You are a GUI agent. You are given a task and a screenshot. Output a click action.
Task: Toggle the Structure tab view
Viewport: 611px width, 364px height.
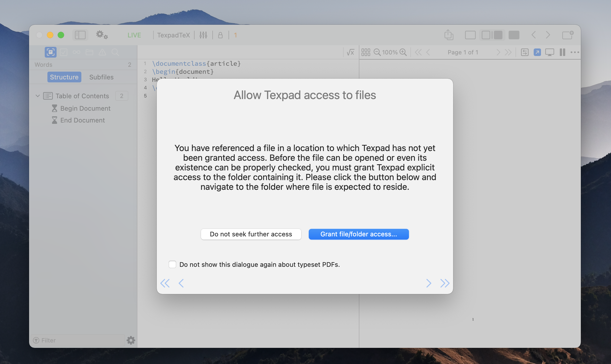(x=64, y=77)
